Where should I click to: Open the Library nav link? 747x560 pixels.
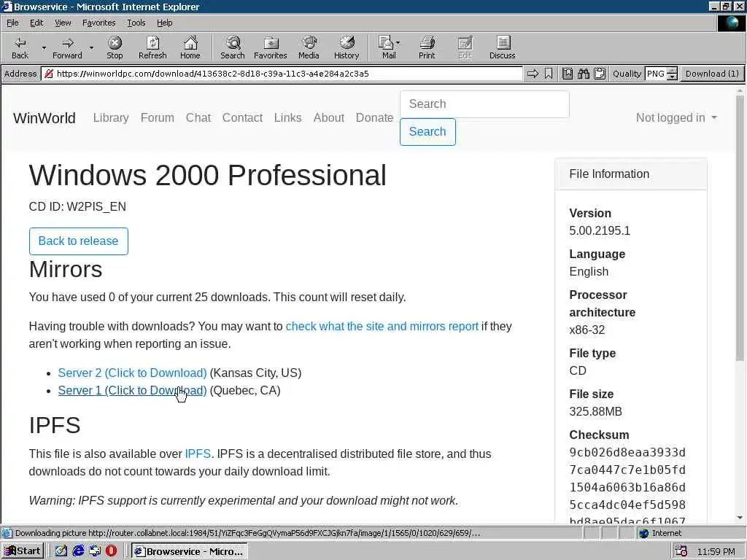click(111, 117)
